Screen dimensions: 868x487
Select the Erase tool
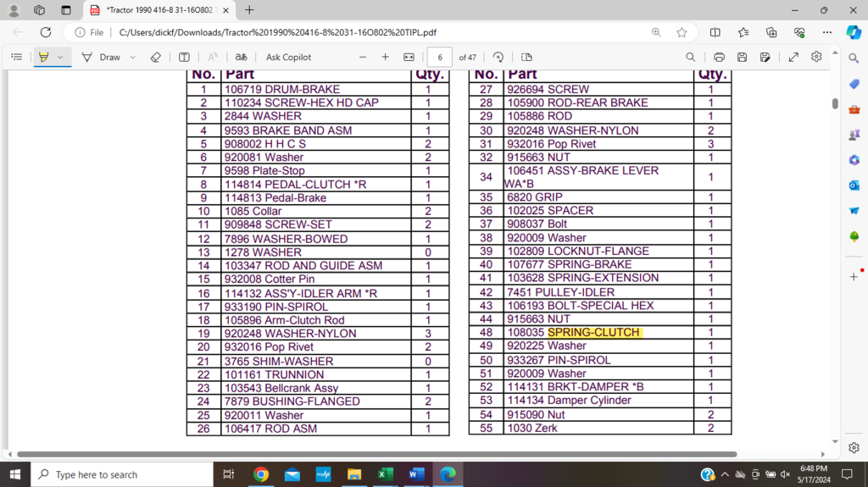point(156,57)
